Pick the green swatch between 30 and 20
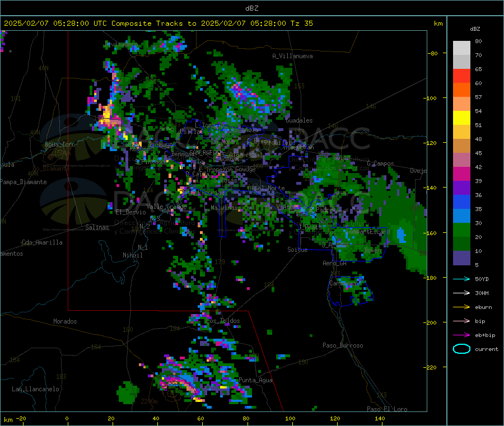 pyautogui.click(x=461, y=230)
